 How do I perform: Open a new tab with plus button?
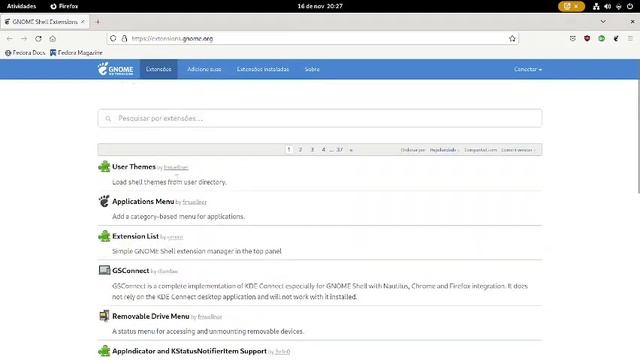pos(98,22)
